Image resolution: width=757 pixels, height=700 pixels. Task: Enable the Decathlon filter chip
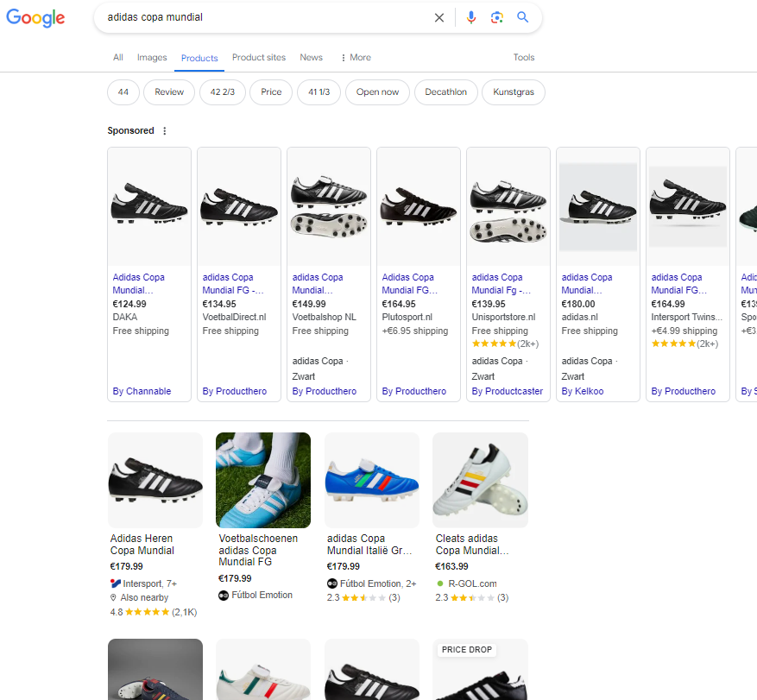click(445, 91)
